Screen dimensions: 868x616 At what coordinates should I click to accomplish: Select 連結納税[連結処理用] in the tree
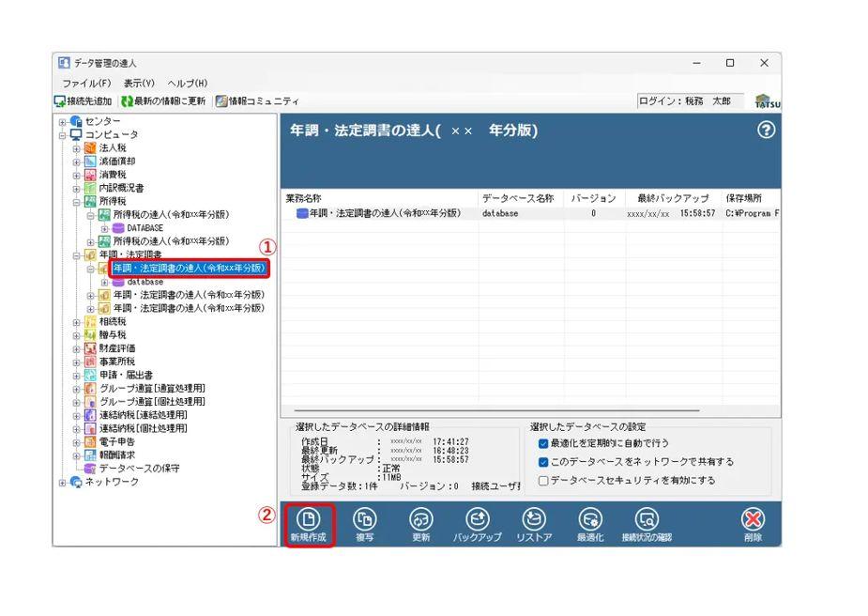(144, 415)
